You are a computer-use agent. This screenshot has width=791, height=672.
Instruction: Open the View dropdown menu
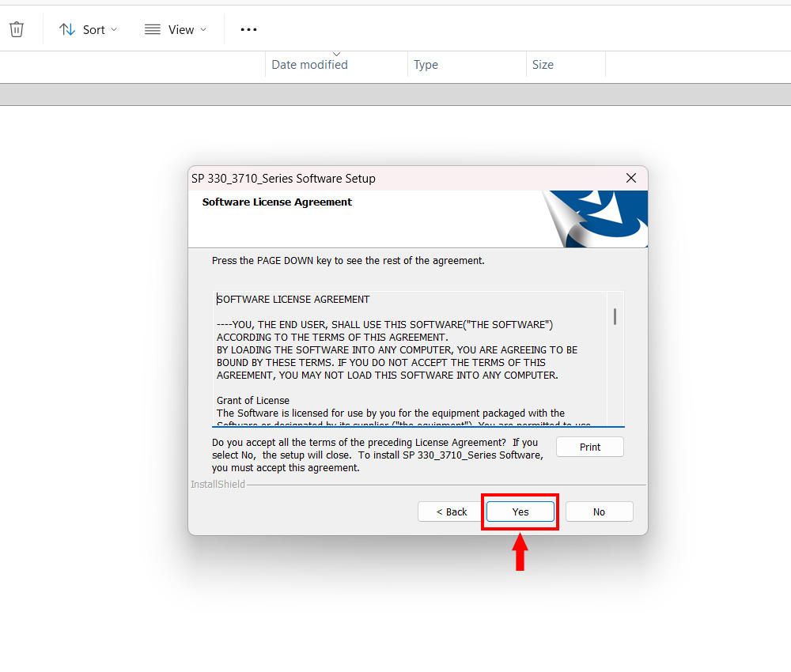pos(176,30)
